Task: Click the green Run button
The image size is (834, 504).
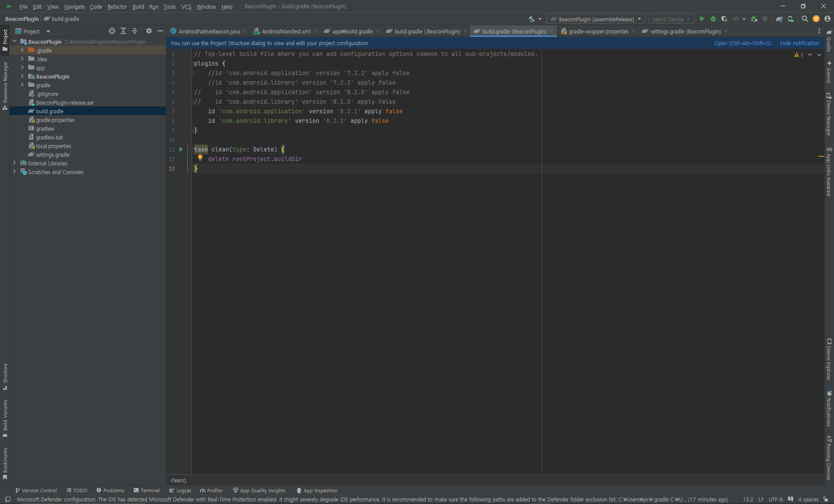Action: 702,19
